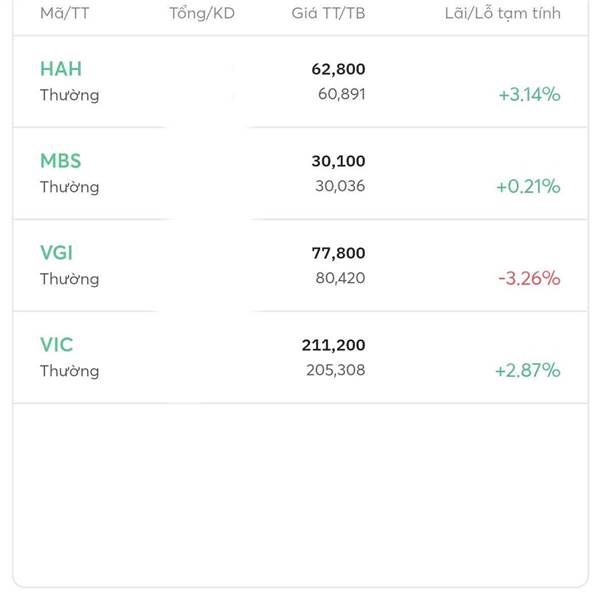Screen dimensions: 600x600
Task: Open the HAH stock ticker
Action: (61, 69)
